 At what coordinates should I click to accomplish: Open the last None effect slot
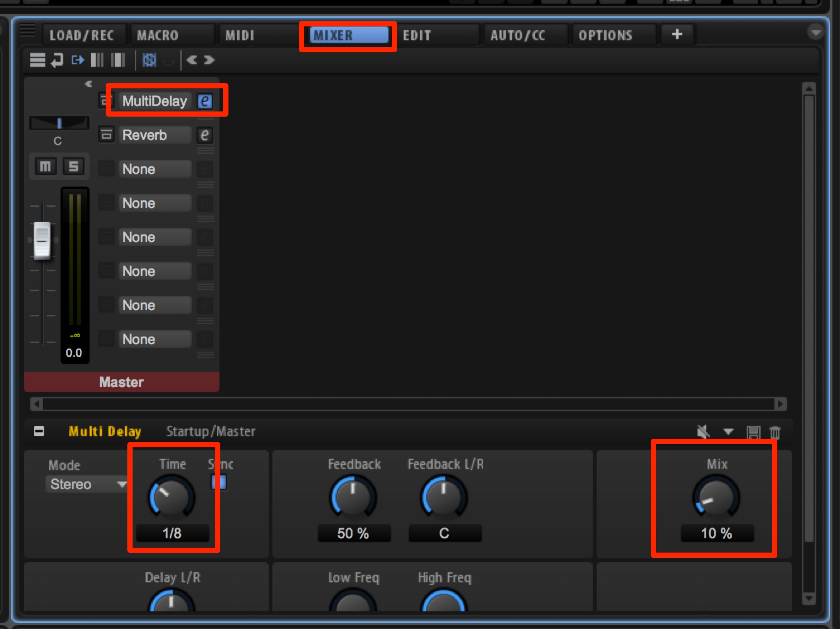(155, 339)
